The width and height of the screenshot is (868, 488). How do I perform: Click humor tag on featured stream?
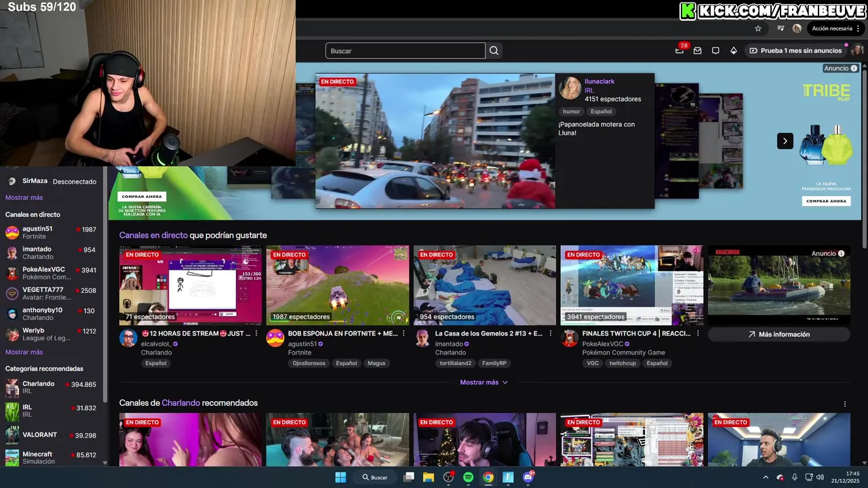pos(571,111)
